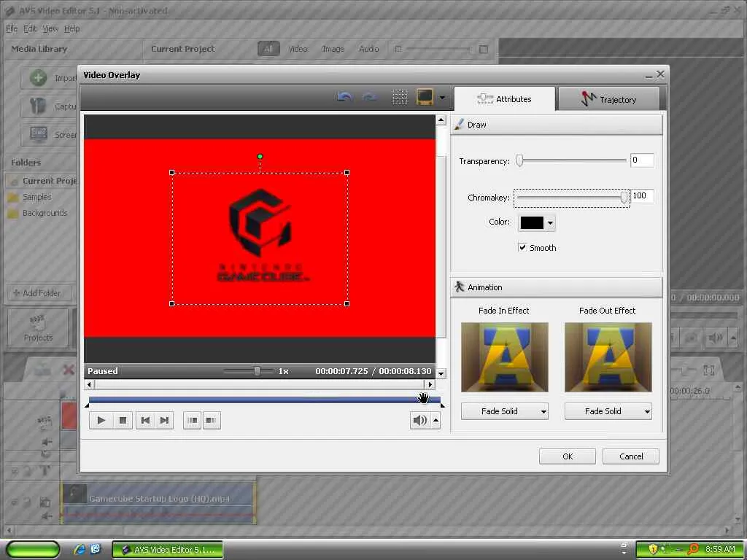
Task: Click the Windows Start button
Action: click(32, 550)
